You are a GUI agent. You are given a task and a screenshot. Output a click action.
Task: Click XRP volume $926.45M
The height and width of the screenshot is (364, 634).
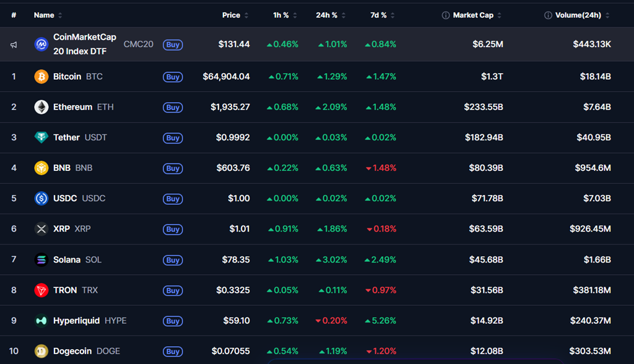click(590, 229)
